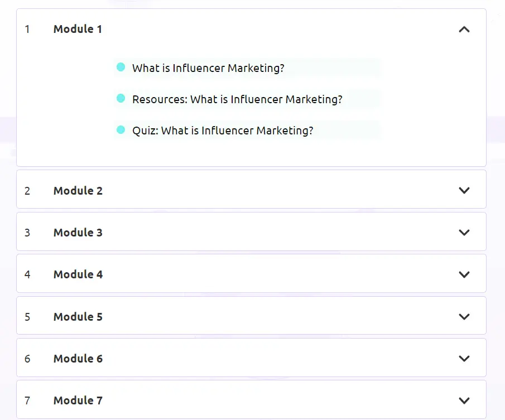Select the Module 4 heading title
The image size is (505, 420).
tap(78, 274)
